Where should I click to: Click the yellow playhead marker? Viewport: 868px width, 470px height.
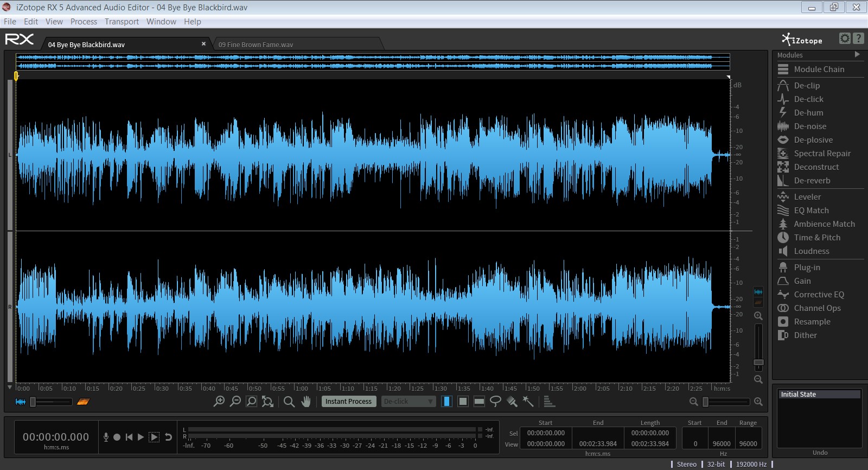pos(16,76)
